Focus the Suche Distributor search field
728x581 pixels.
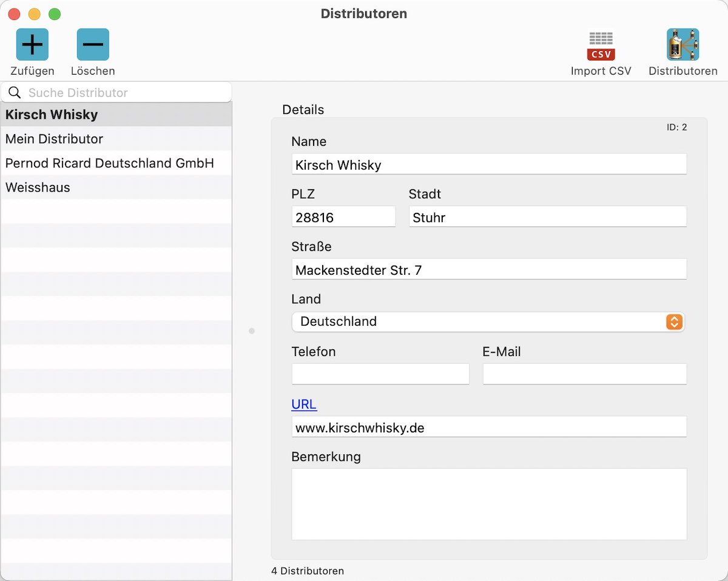pos(116,93)
